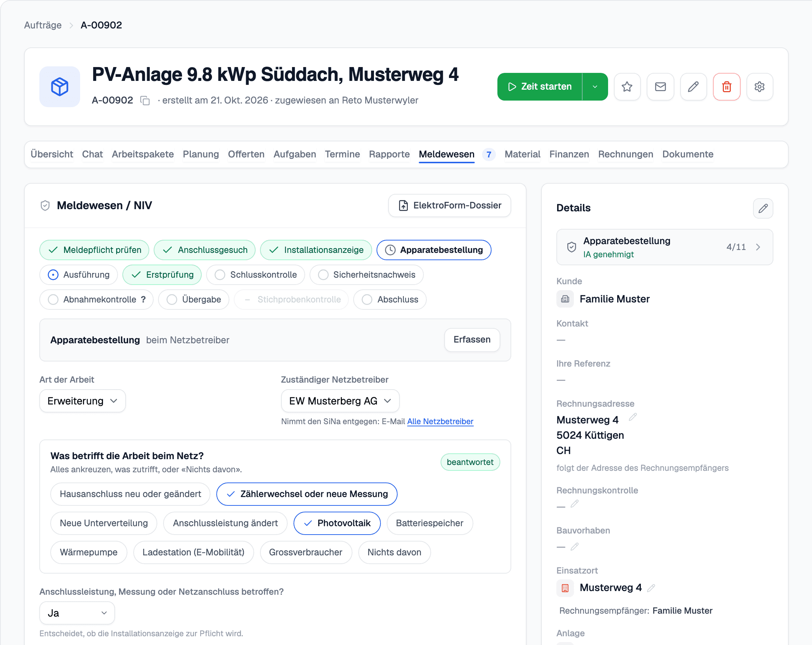This screenshot has width=812, height=645.
Task: Follow the Alle Netzbetreiber link
Action: tap(440, 422)
